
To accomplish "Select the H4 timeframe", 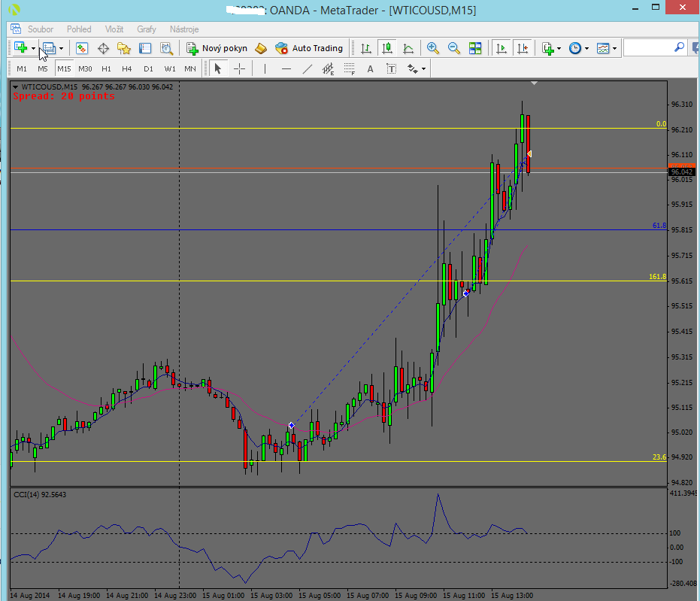I will [127, 68].
